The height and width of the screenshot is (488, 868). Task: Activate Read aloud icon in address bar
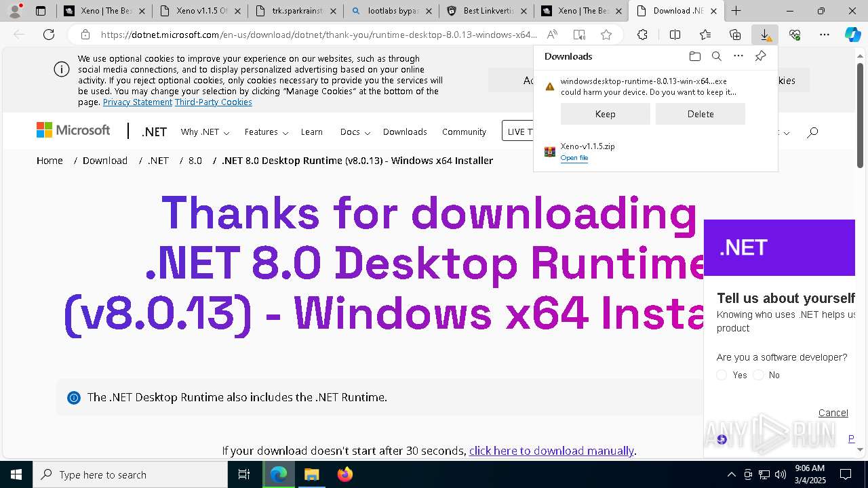pyautogui.click(x=553, y=35)
